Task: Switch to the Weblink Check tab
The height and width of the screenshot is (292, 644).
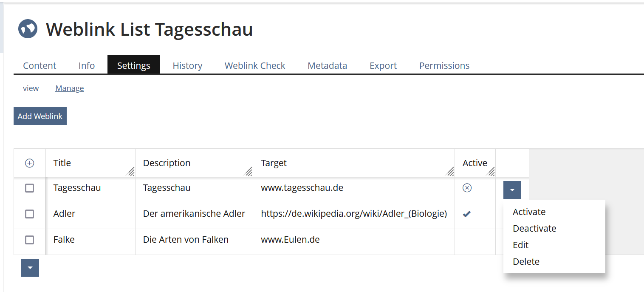Action: pos(255,66)
